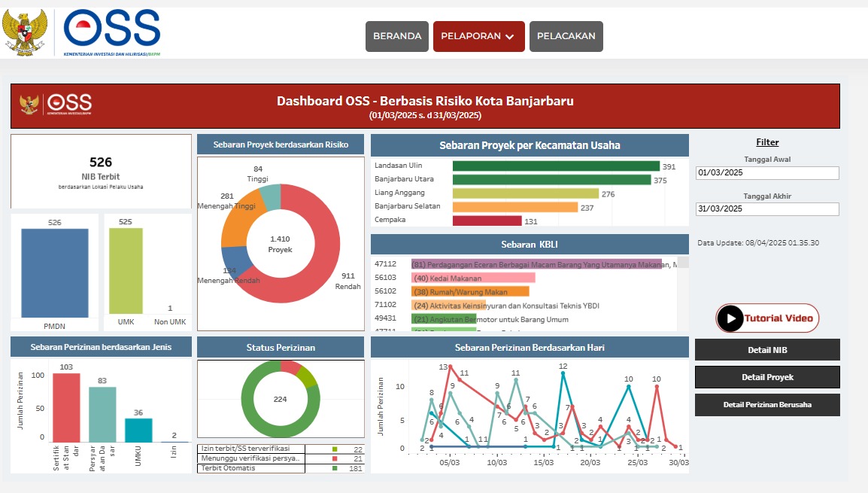Click the play icon on Tutorial Video
The image size is (868, 493).
730,318
